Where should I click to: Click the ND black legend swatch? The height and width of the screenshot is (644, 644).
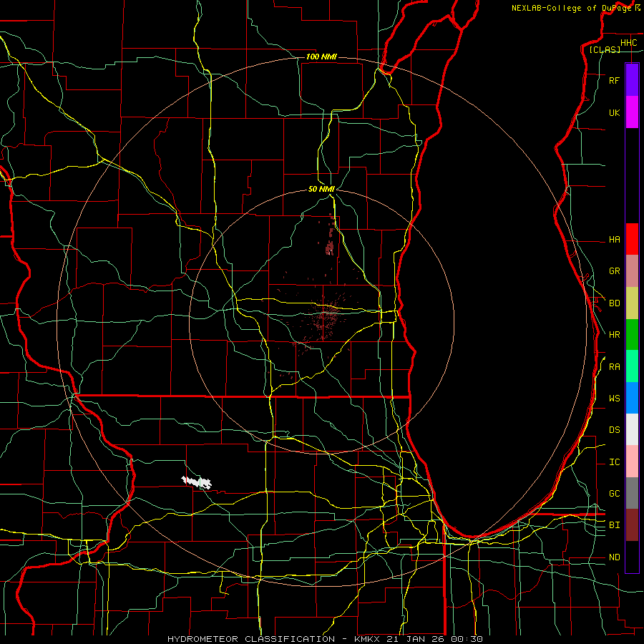632,557
